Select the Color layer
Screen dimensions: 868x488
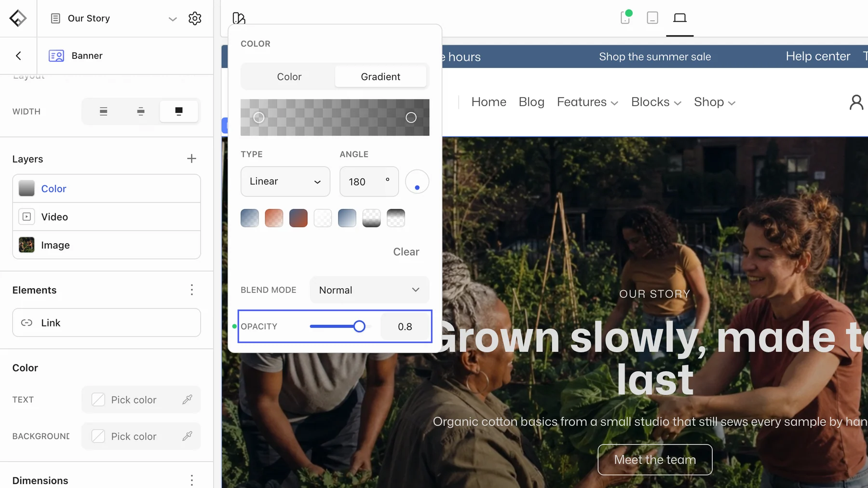point(107,189)
